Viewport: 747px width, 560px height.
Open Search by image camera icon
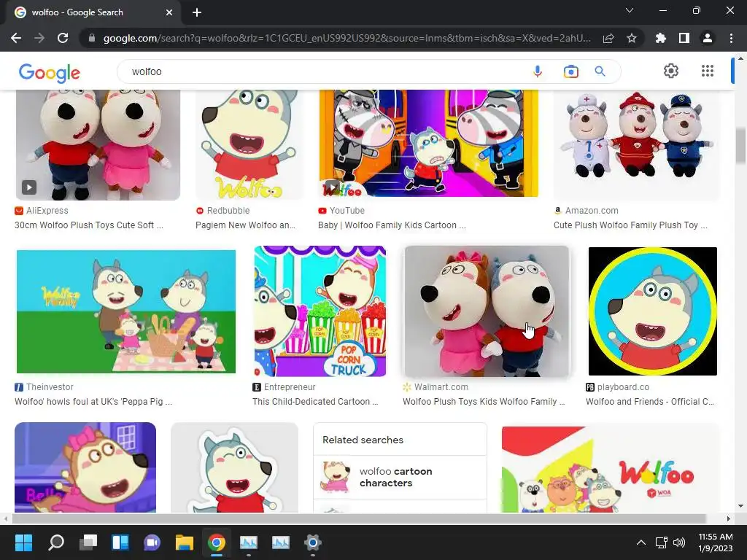(x=570, y=71)
